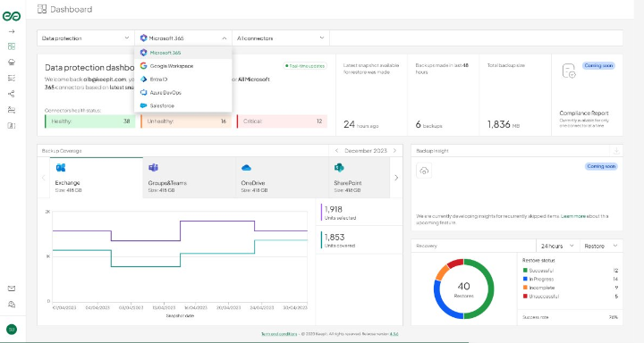Viewport: 644px width, 343px height.
Task: Show next services with right carousel chevron
Action: 396,178
